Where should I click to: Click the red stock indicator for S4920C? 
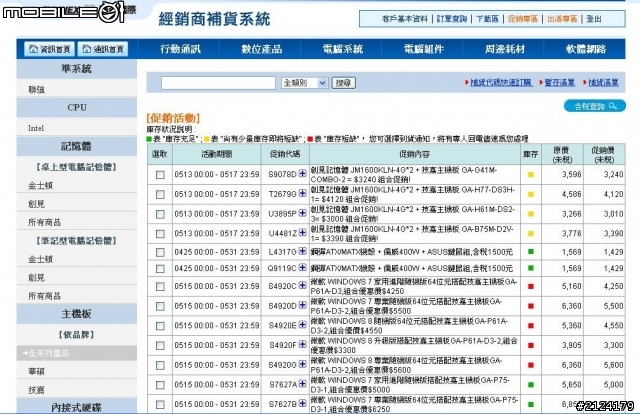[x=531, y=286]
